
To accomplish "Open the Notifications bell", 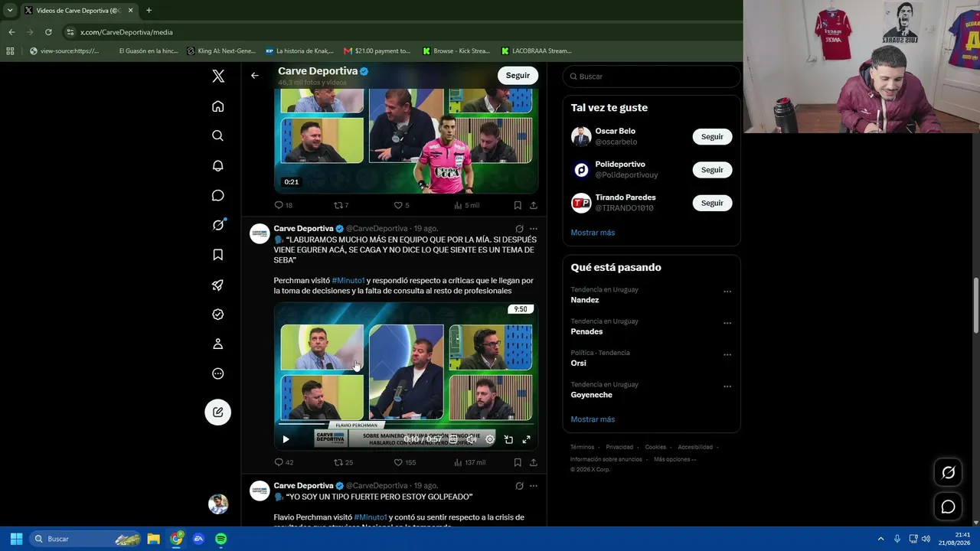I will coord(218,165).
